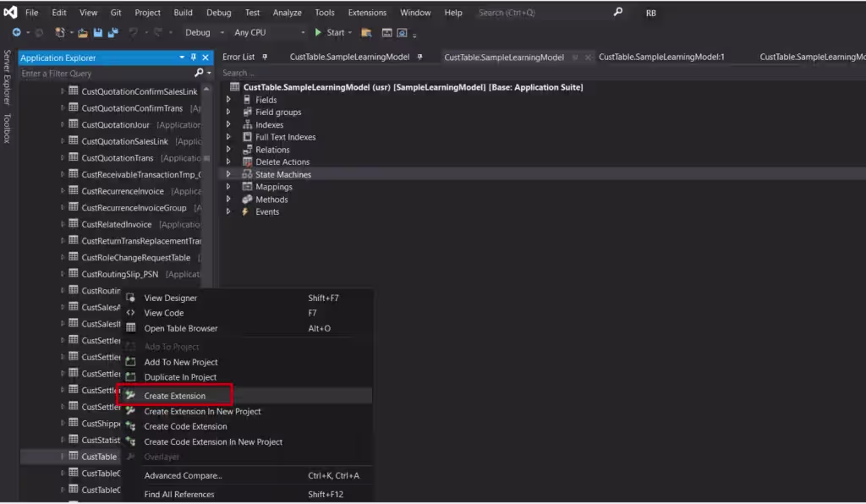Open Application Explorer window options dropdown
The image size is (866, 504).
tap(182, 58)
